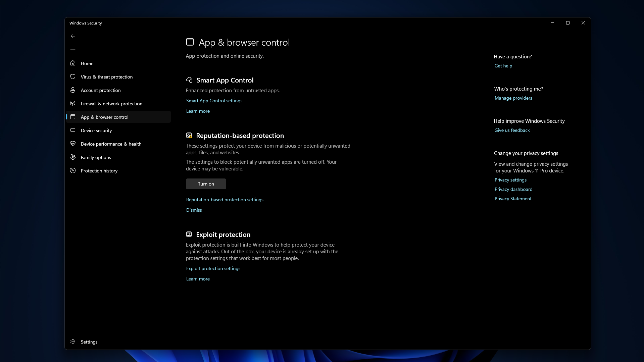
Task: Click the Get help link
Action: (x=503, y=66)
